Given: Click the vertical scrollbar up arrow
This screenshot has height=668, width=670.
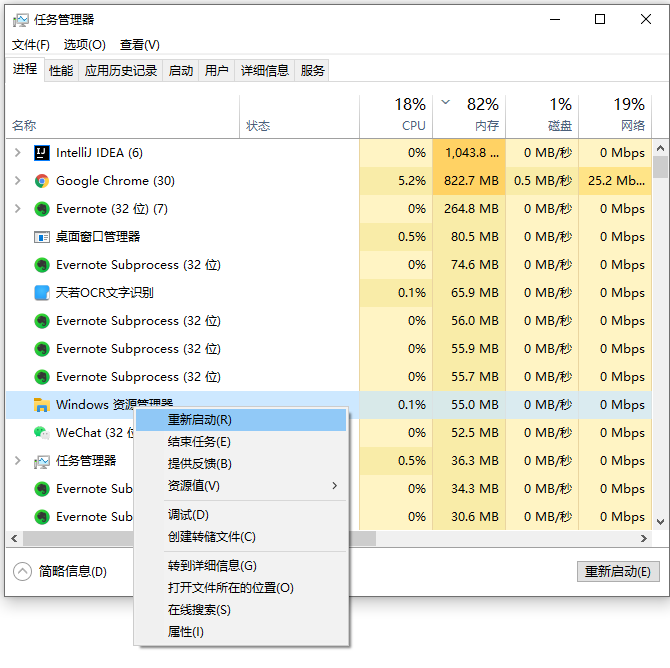Looking at the screenshot, I should [x=660, y=148].
